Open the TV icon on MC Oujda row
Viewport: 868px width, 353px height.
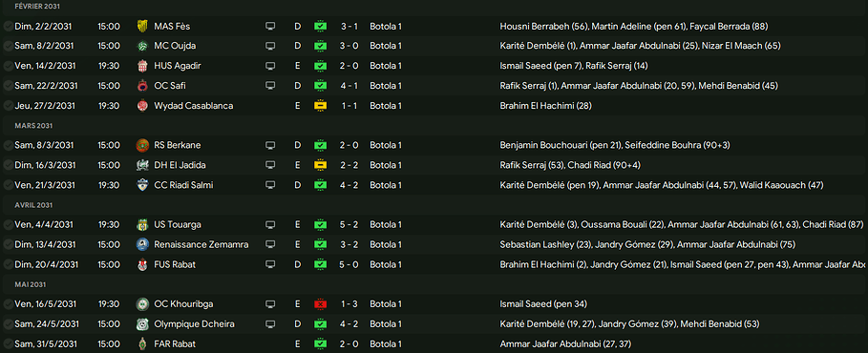(270, 46)
